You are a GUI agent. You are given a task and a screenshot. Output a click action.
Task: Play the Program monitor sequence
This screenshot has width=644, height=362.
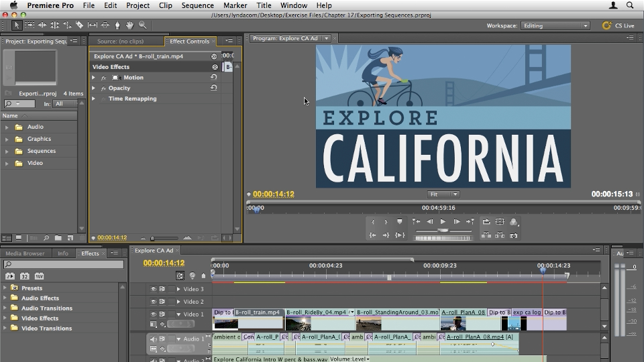point(443,222)
